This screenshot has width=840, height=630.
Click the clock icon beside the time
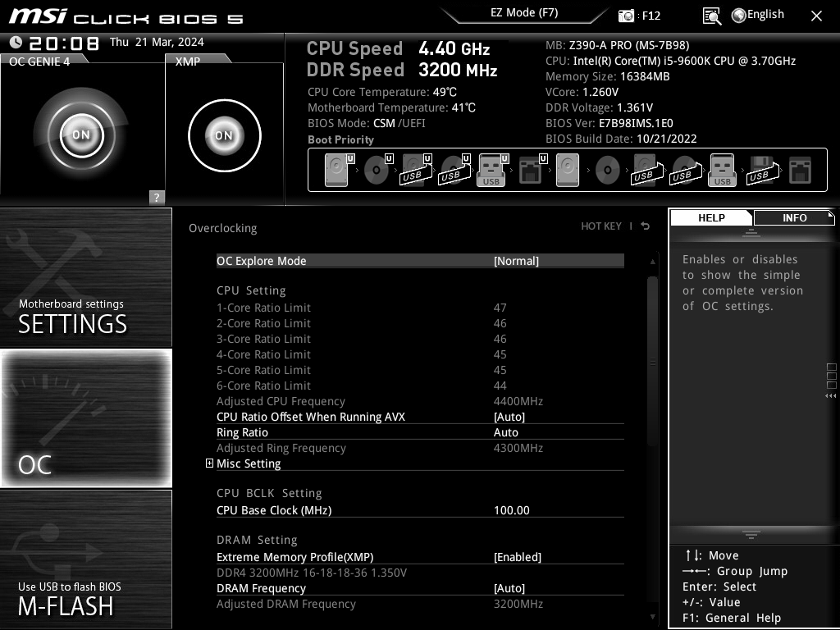pos(16,42)
